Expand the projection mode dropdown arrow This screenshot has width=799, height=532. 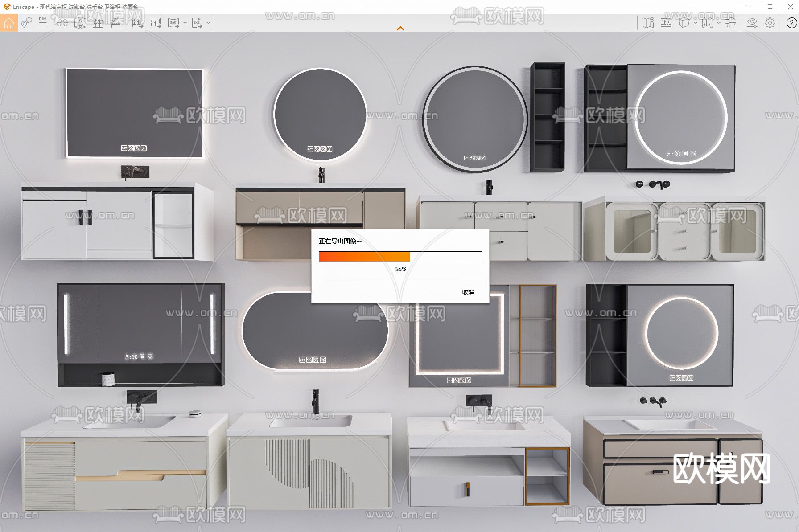click(x=718, y=23)
